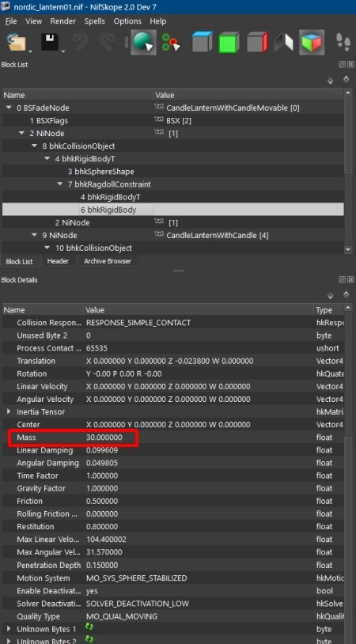Click the Txt icon beside BSX [2]
Viewport: 356px width, 644px height.
click(159, 121)
